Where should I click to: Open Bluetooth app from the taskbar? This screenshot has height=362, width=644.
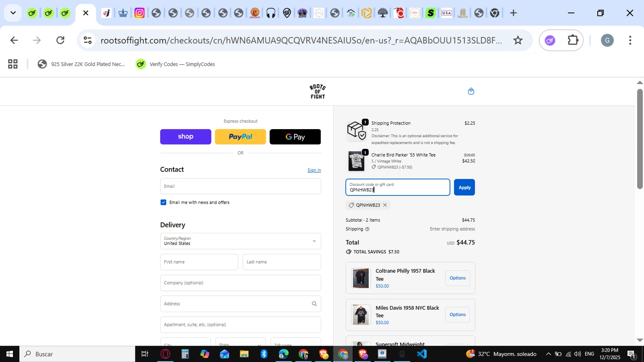pyautogui.click(x=264, y=354)
